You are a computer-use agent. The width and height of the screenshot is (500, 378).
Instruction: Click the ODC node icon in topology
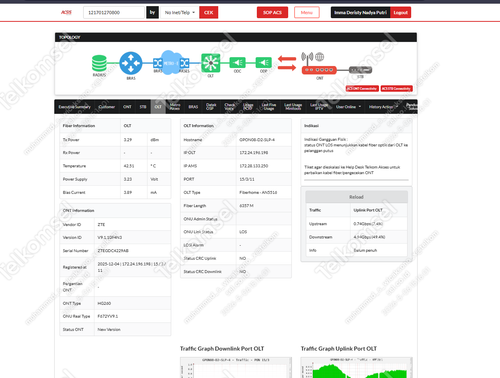pos(237,62)
